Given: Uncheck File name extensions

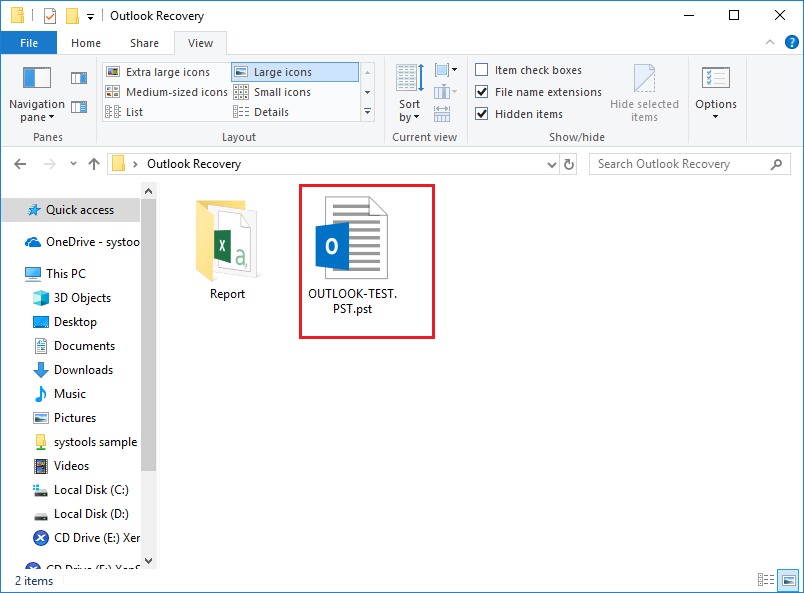Looking at the screenshot, I should click(481, 92).
